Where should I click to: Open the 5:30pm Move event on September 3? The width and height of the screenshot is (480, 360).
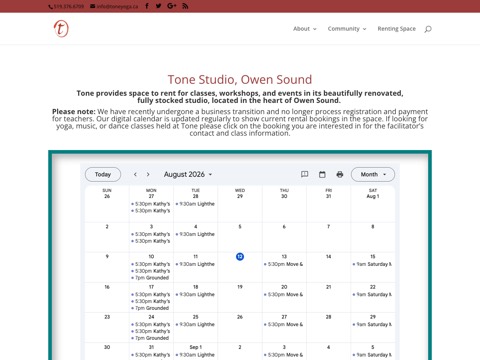click(x=284, y=355)
